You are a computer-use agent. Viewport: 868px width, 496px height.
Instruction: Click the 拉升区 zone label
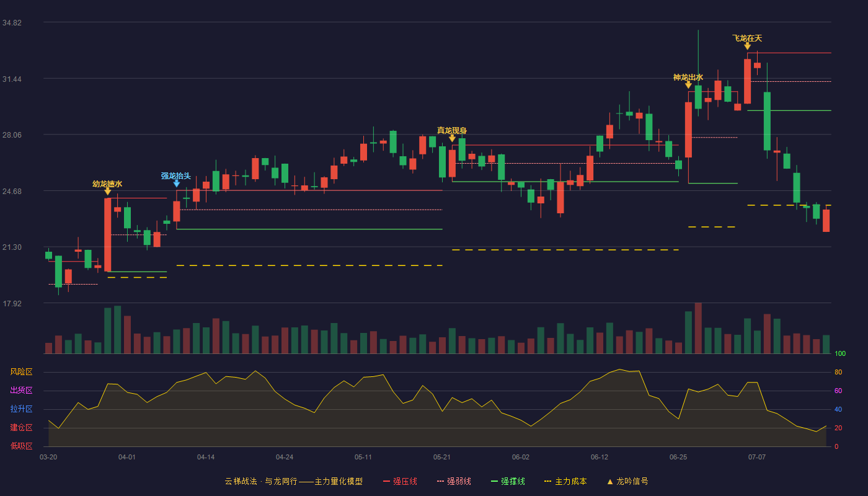21,409
